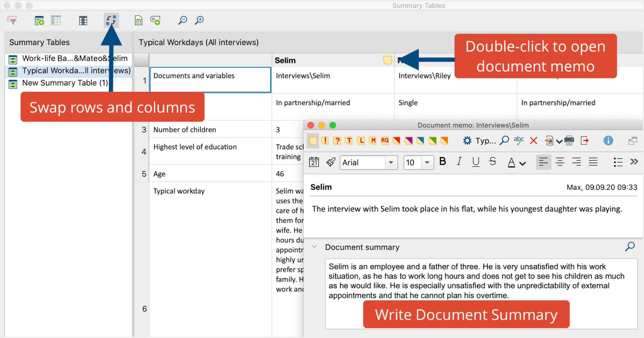The width and height of the screenshot is (644, 338).
Task: Choose the red-corner memo type
Action: tap(397, 141)
